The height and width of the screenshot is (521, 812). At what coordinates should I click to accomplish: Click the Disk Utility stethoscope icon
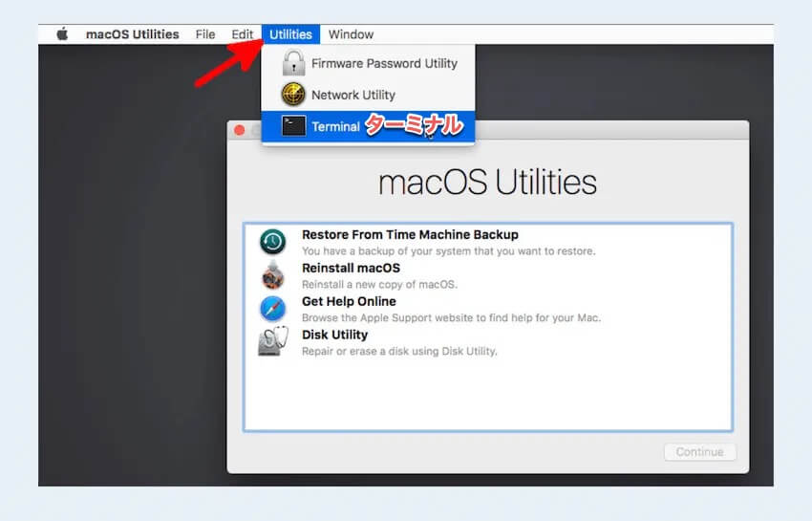pos(273,341)
